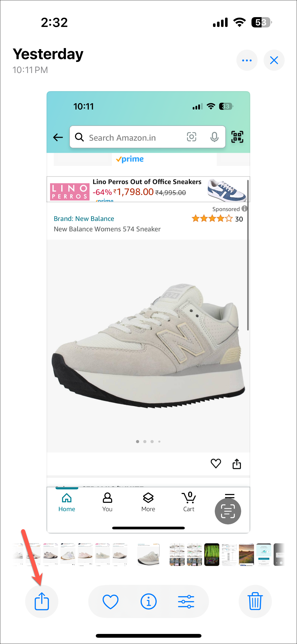Tap the Share icon in bottom toolbar
Image resolution: width=297 pixels, height=644 pixels.
point(42,601)
